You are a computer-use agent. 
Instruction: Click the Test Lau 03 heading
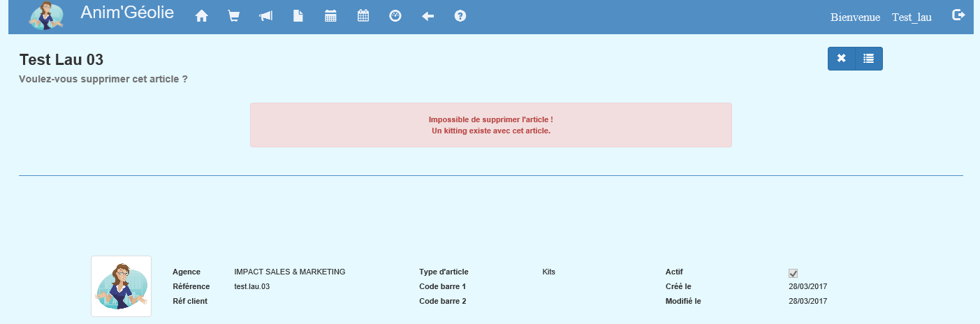tap(61, 60)
